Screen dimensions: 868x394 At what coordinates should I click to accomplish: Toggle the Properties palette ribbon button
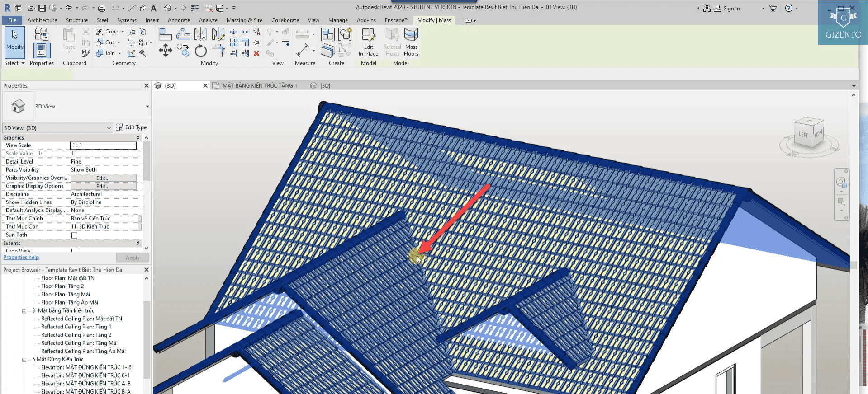42,50
